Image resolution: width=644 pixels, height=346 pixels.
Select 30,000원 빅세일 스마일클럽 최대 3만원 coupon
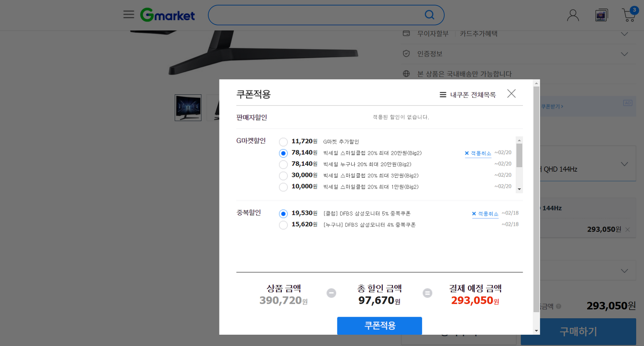(283, 176)
